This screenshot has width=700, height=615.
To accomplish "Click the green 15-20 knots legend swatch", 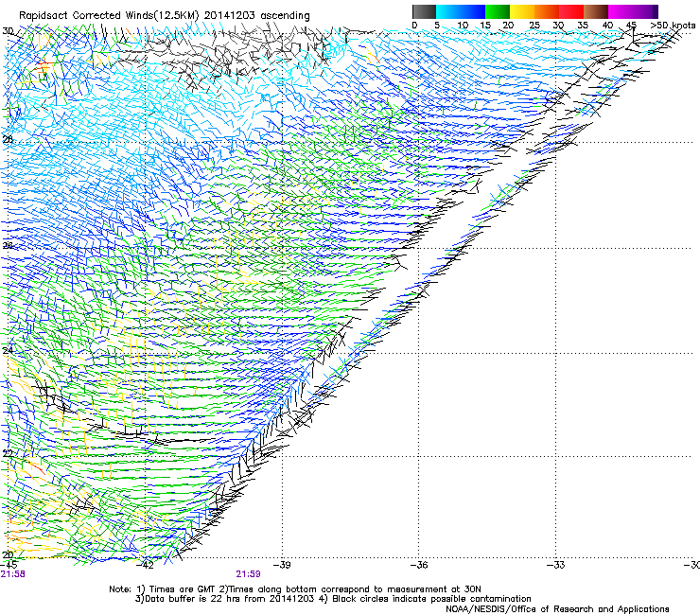I will (x=498, y=11).
